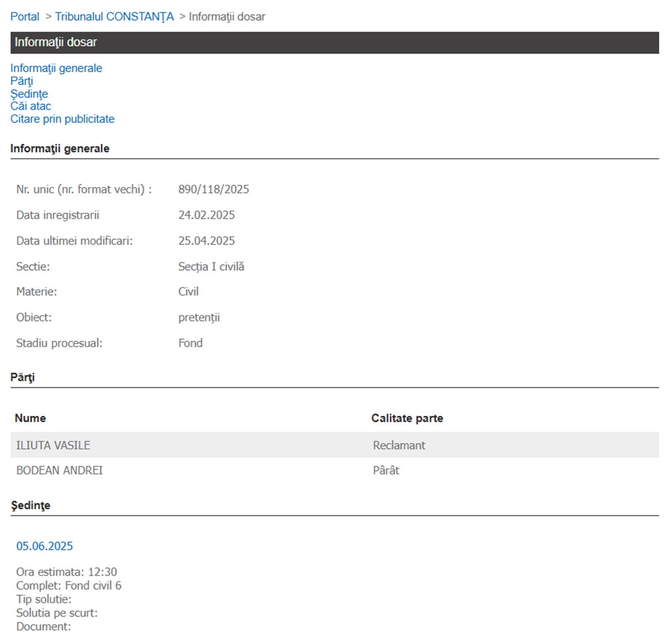Jump to Părți section link
This screenshot has width=672, height=638.
21,81
